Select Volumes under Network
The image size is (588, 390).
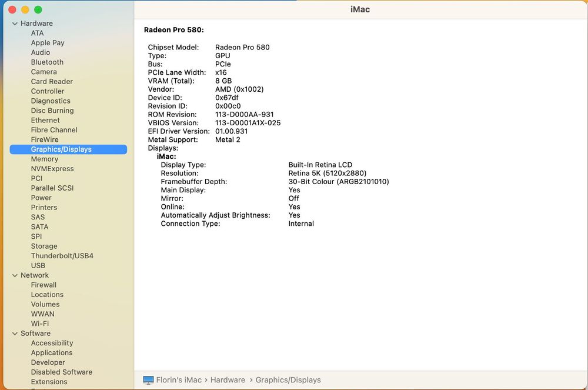[x=45, y=305]
